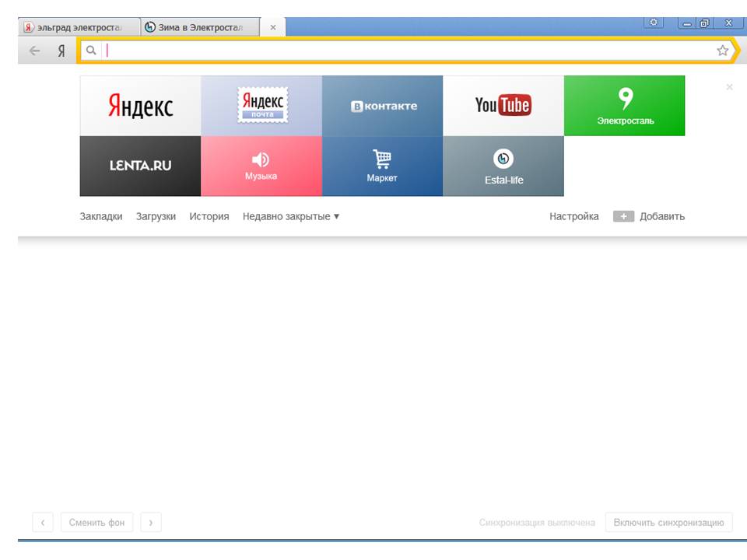Click Синхронизация выключена status text
The height and width of the screenshot is (560, 747).
click(537, 523)
